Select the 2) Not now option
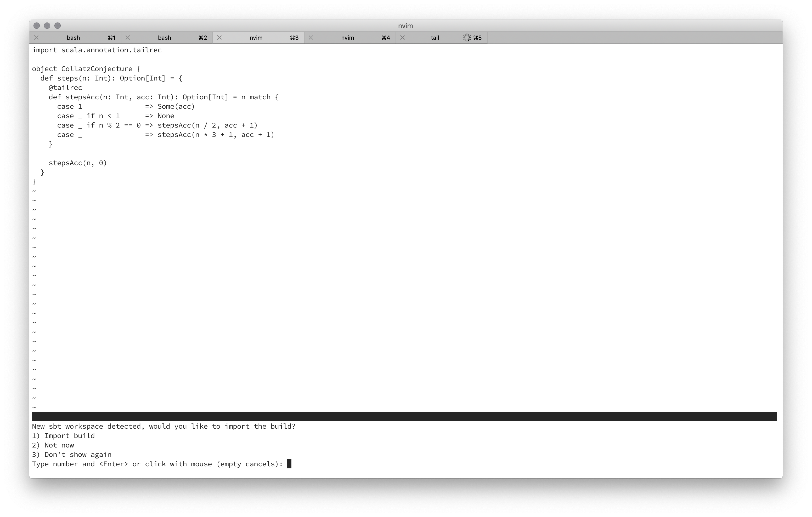The width and height of the screenshot is (812, 517). pos(53,445)
